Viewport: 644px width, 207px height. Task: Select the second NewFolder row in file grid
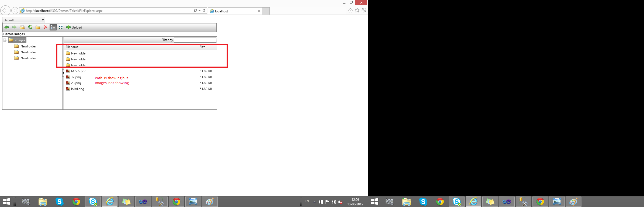140,59
